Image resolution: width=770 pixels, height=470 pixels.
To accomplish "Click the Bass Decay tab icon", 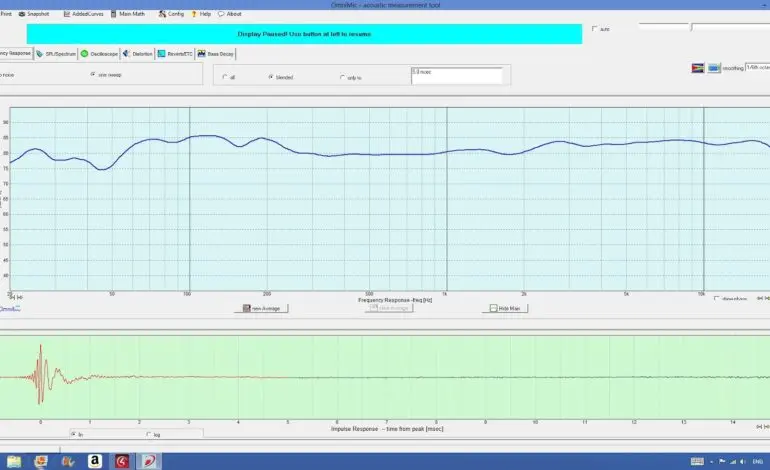I will tap(201, 54).
